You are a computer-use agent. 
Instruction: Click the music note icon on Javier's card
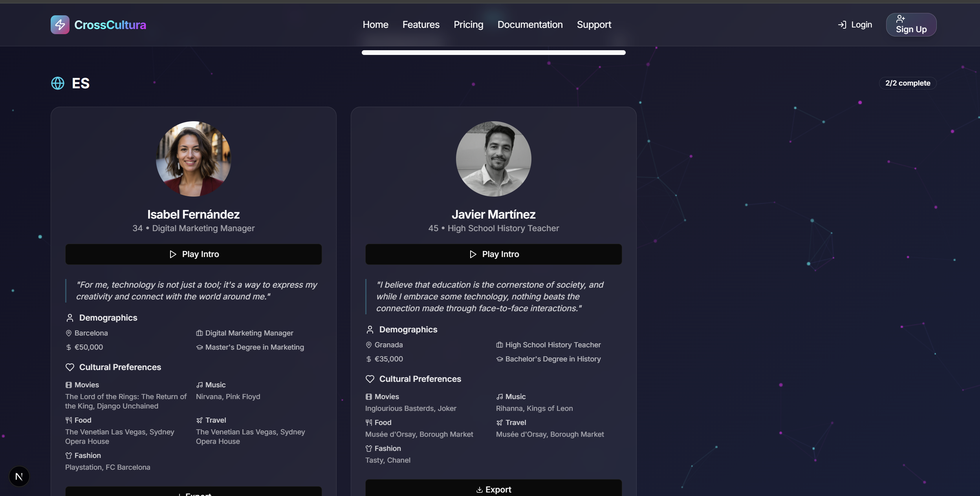point(499,397)
